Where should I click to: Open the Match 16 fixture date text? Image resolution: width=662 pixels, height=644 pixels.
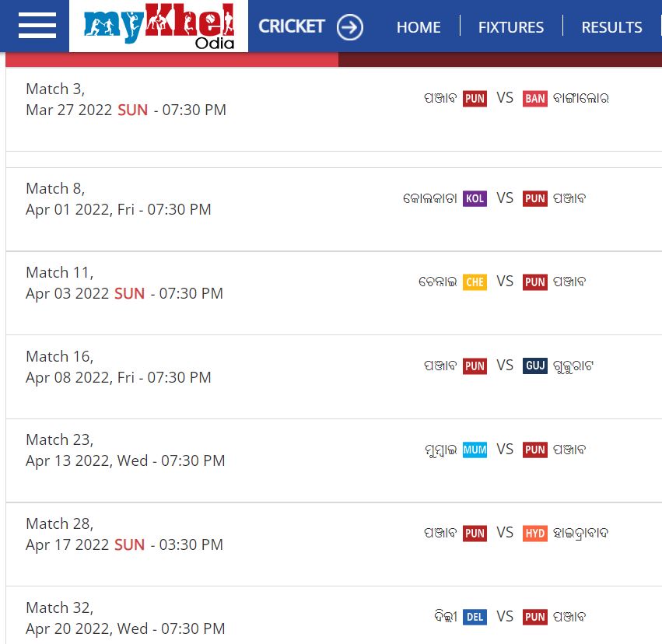tap(118, 377)
